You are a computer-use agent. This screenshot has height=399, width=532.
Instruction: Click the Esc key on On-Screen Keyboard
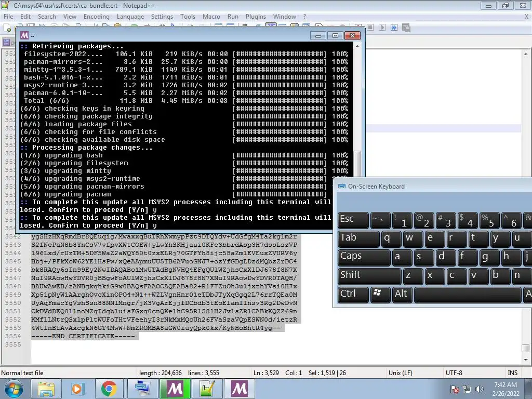click(353, 220)
